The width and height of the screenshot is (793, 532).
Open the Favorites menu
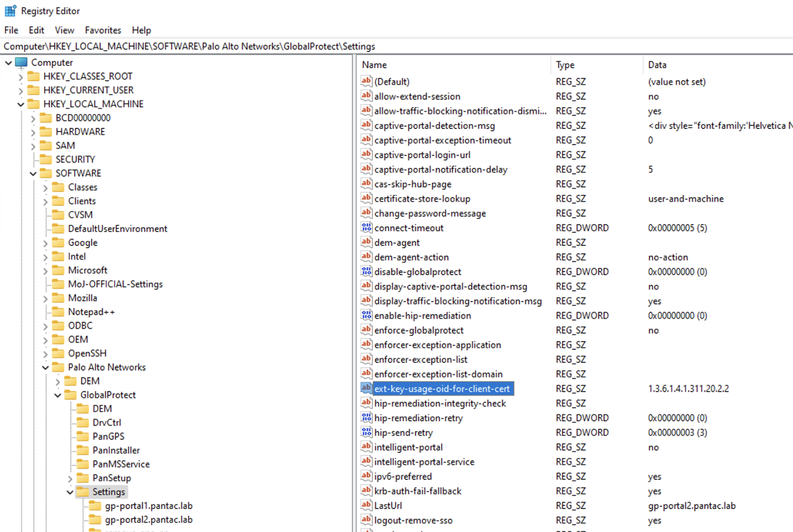(x=103, y=30)
